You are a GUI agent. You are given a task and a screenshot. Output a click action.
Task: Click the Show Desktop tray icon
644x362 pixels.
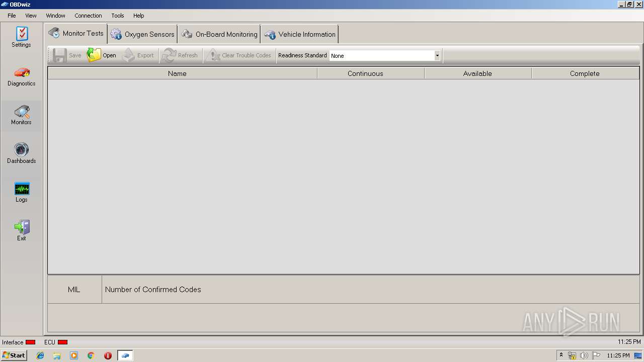pyautogui.click(x=638, y=355)
